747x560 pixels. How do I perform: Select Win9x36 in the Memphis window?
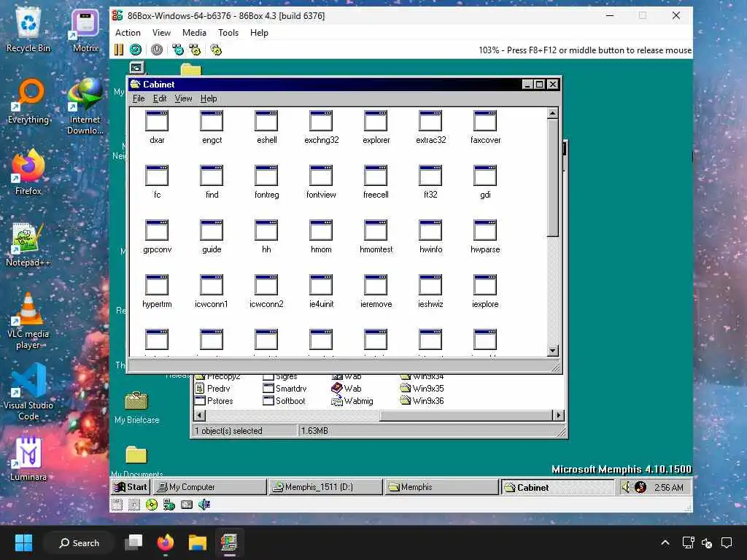[x=422, y=401]
